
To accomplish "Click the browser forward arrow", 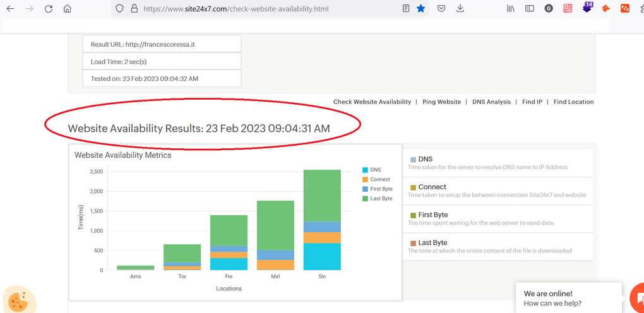I will (30, 8).
